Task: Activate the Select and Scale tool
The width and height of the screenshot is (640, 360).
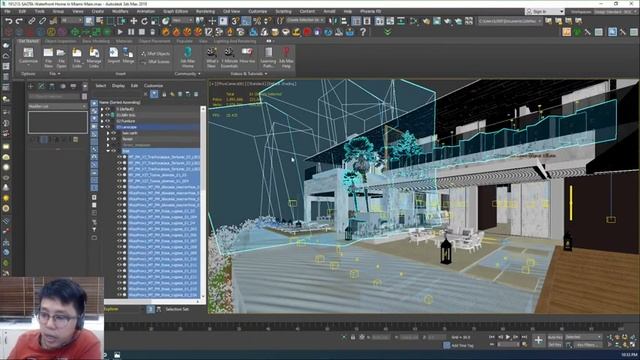Action: (155, 21)
